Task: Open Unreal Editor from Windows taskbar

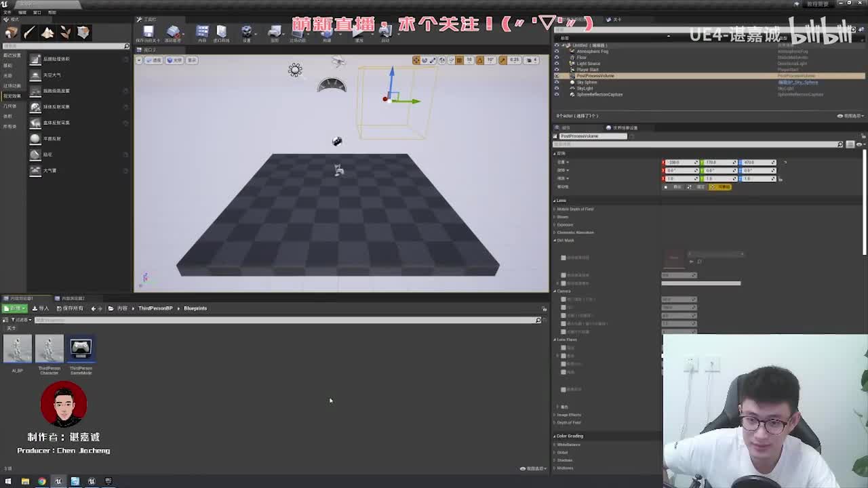Action: 58,481
